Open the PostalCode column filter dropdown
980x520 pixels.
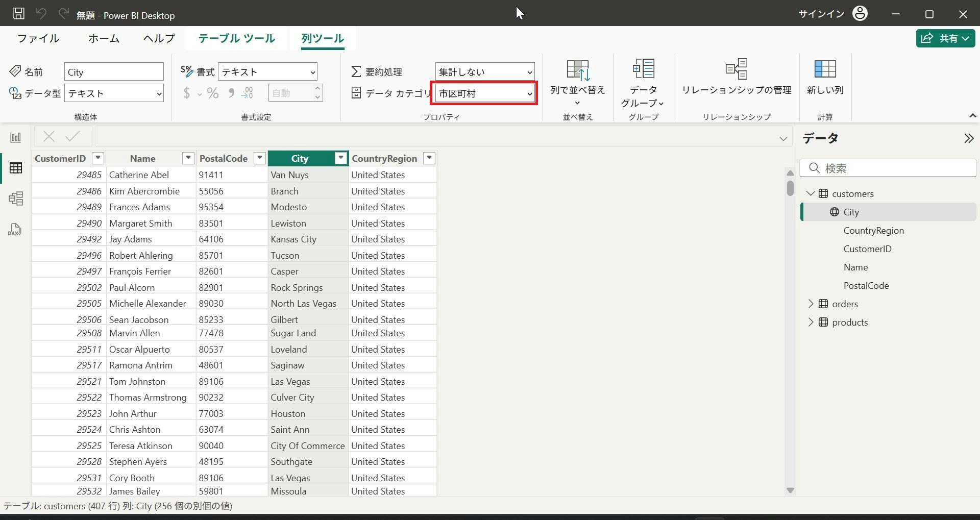pos(260,158)
